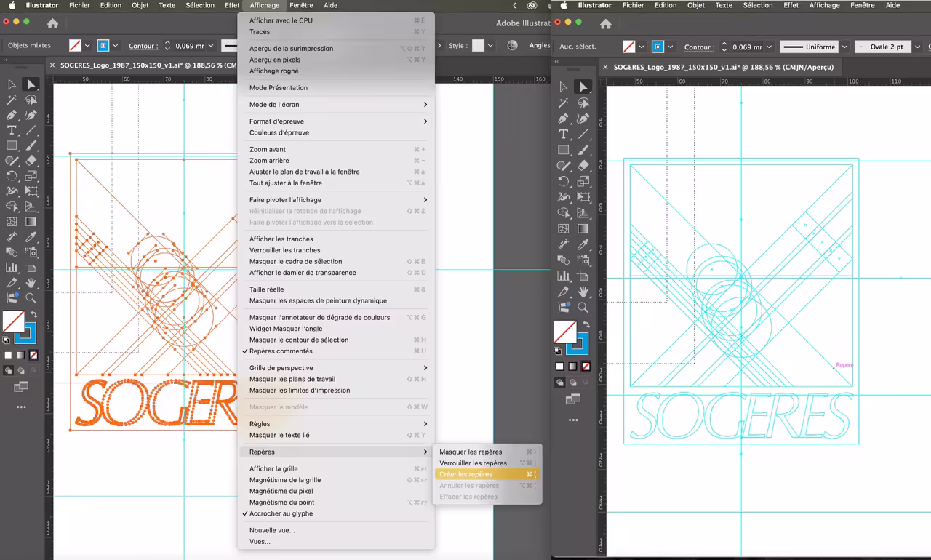Choose the Curvature tool in right window

583,118
